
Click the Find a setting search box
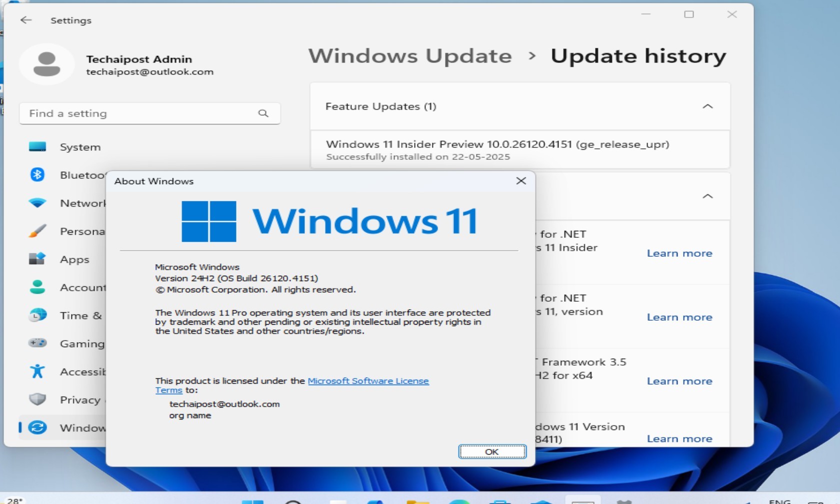point(149,113)
